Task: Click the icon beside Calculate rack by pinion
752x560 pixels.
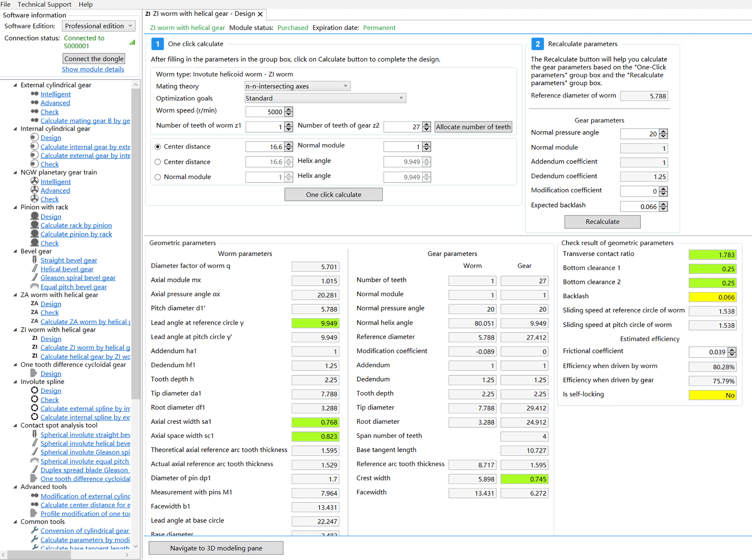Action: pyautogui.click(x=35, y=225)
